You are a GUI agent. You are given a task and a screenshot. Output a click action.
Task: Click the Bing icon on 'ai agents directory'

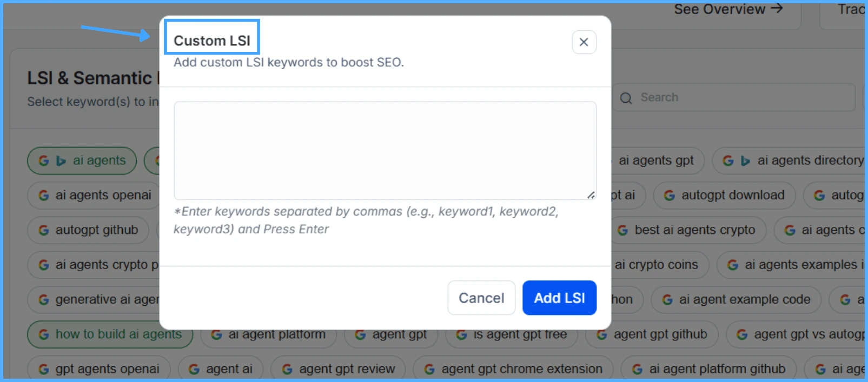pyautogui.click(x=745, y=161)
